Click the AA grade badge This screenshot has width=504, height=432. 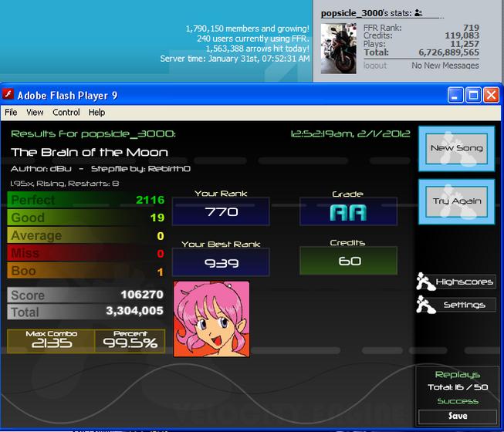(348, 212)
